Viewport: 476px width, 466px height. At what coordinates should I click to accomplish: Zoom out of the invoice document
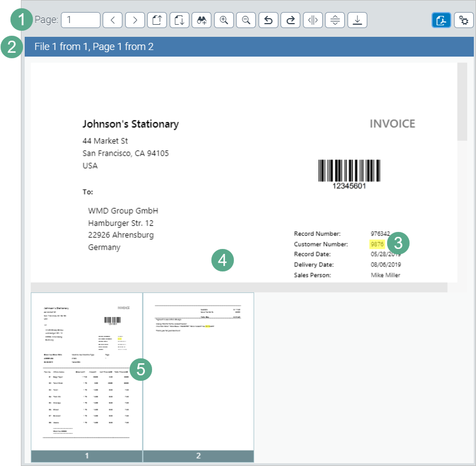coord(245,20)
